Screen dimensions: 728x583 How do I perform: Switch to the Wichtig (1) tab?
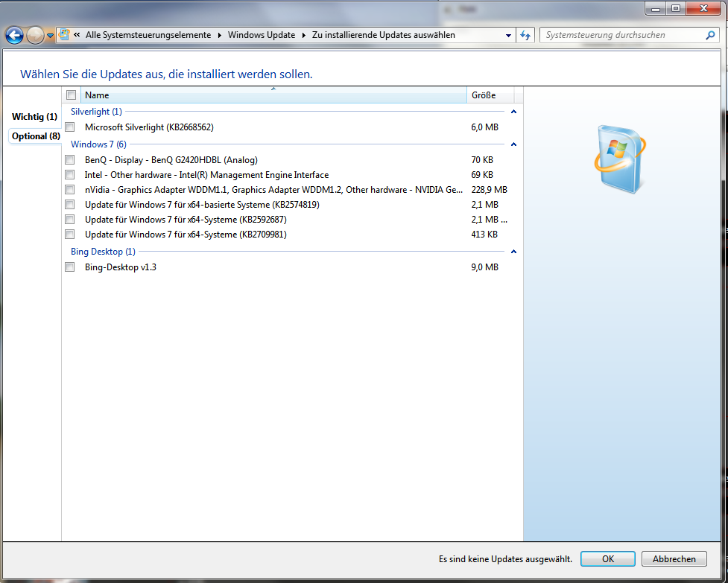pos(34,117)
